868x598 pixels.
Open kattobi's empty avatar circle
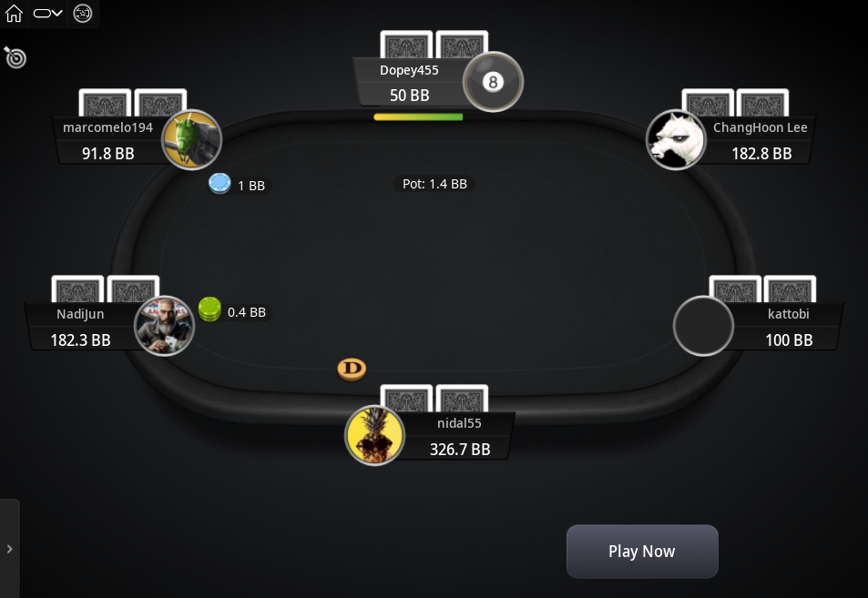point(703,326)
